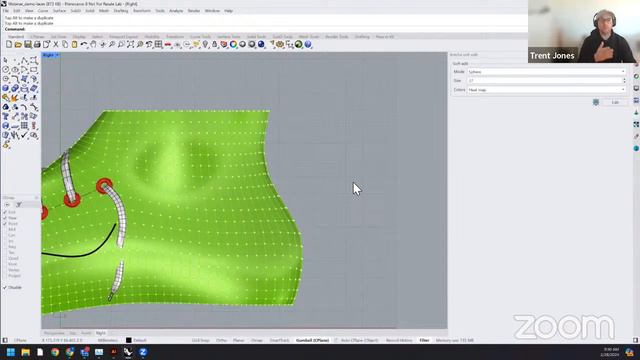This screenshot has height=360, width=640.
Task: Click the Windows Start button
Action: (11, 352)
